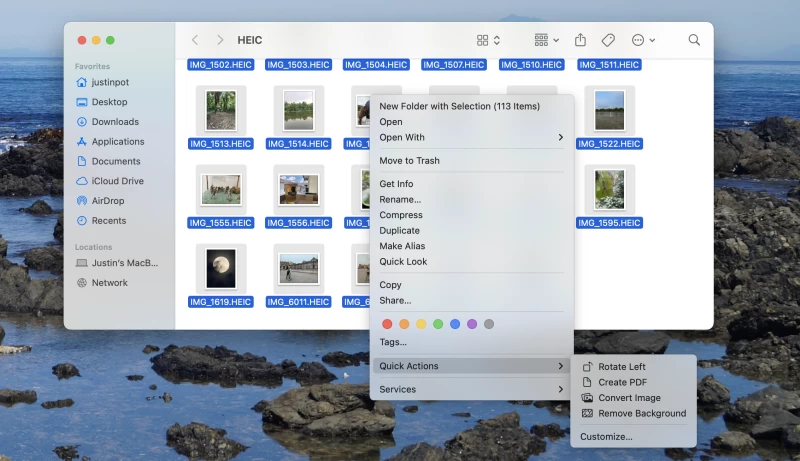
Task: Click the IMG_1619.HEIC moon thumbnail
Action: [x=221, y=268]
